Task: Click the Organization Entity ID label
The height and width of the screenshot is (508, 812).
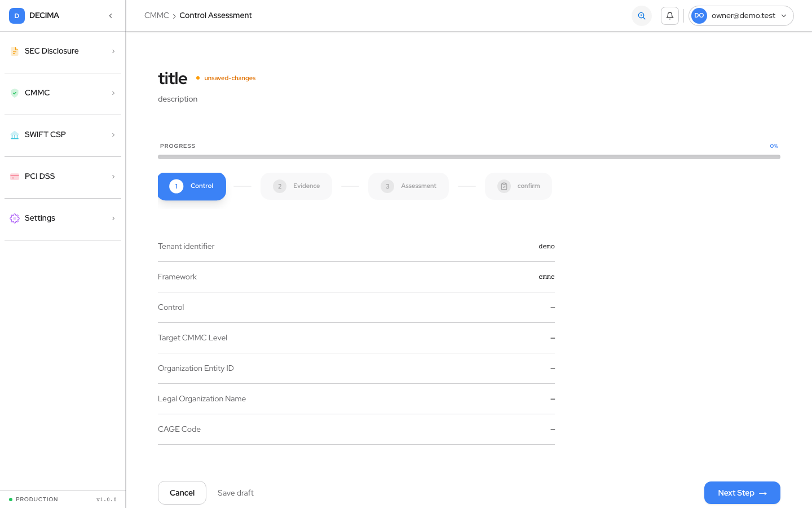Action: [x=196, y=369]
